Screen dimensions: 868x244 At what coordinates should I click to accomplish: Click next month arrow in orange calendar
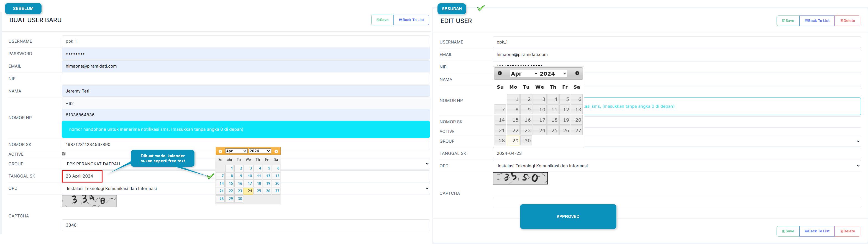tap(276, 151)
